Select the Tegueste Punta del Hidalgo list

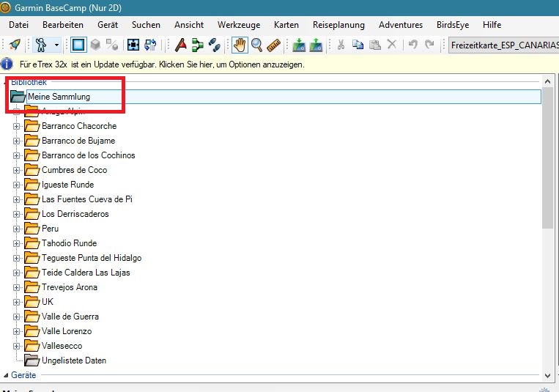coord(92,258)
